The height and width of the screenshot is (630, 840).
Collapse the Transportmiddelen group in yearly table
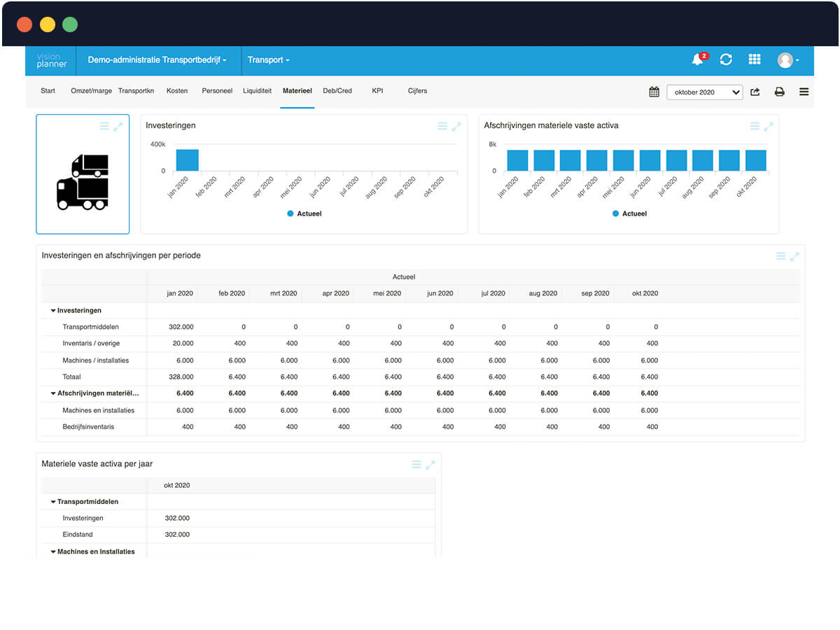[53, 502]
